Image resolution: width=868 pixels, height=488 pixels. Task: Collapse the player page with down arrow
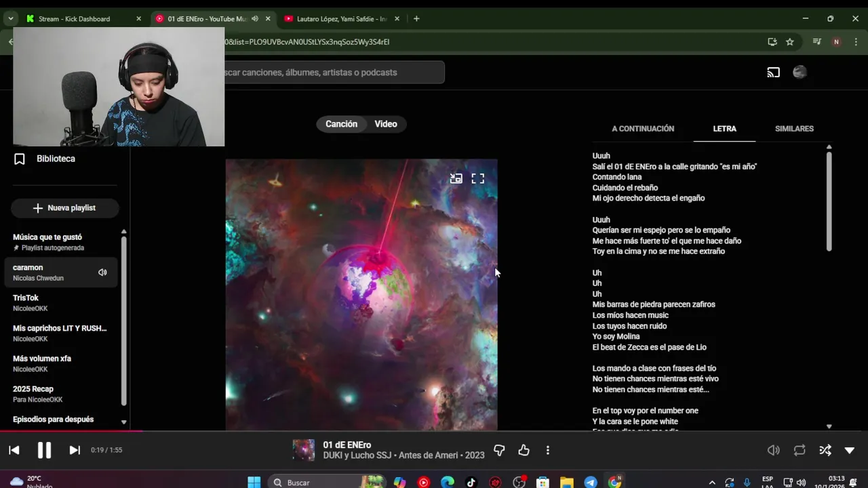click(850, 450)
